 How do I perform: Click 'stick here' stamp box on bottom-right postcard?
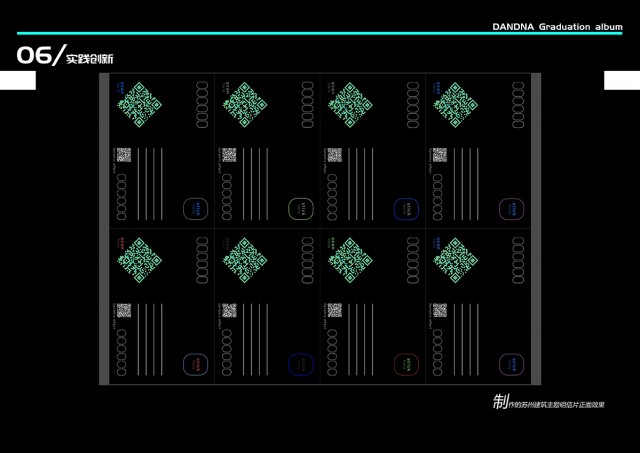[511, 364]
